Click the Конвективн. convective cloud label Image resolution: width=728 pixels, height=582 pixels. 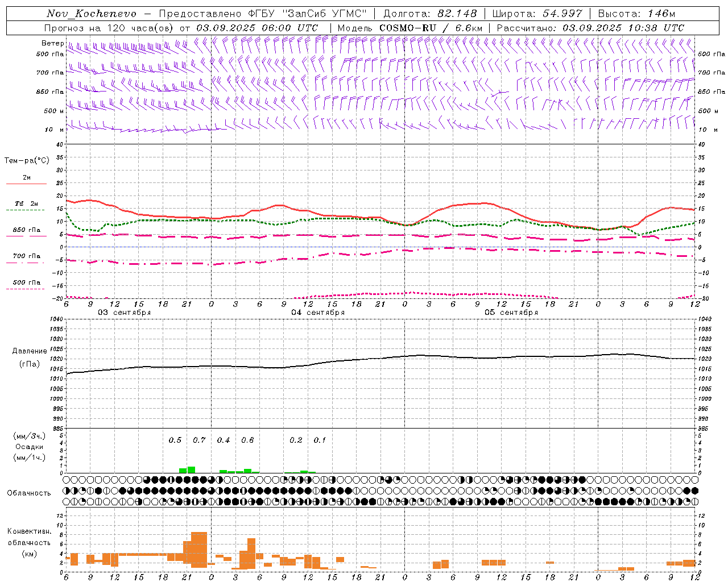tap(30, 531)
